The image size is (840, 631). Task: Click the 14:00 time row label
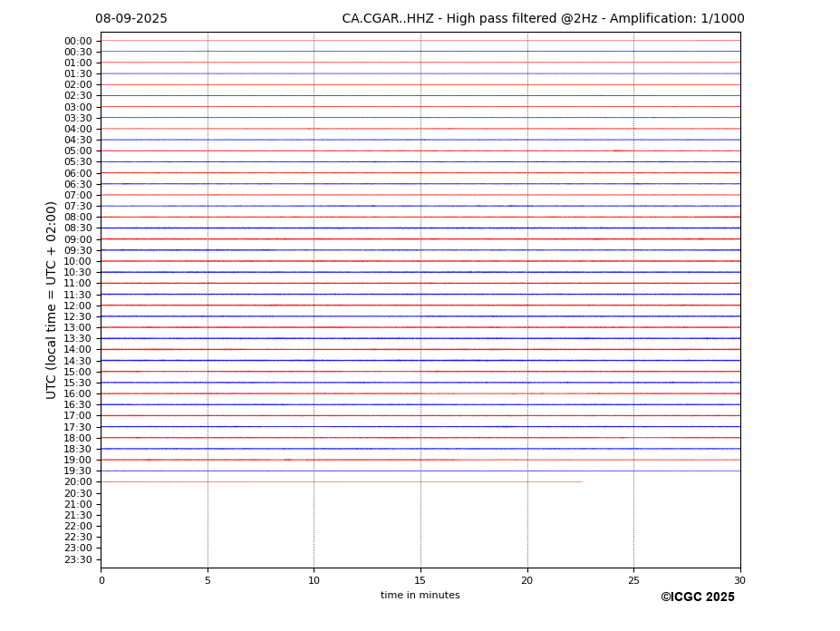[x=78, y=350]
